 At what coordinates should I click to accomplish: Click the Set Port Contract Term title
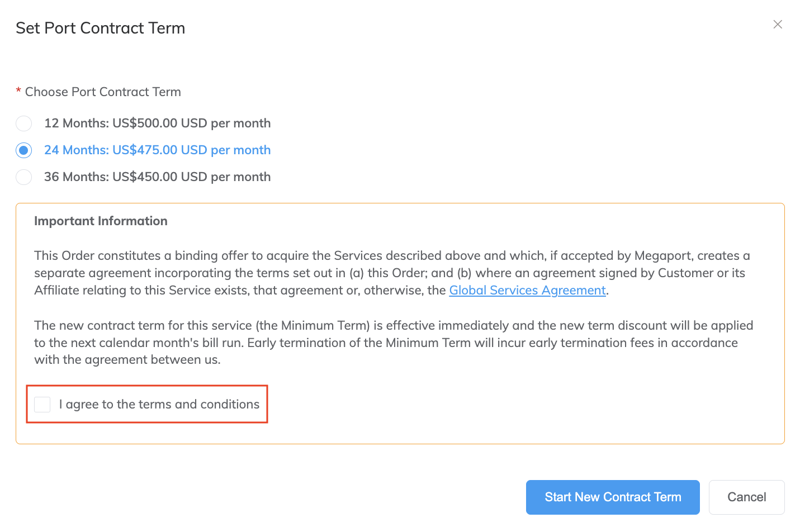click(x=101, y=28)
